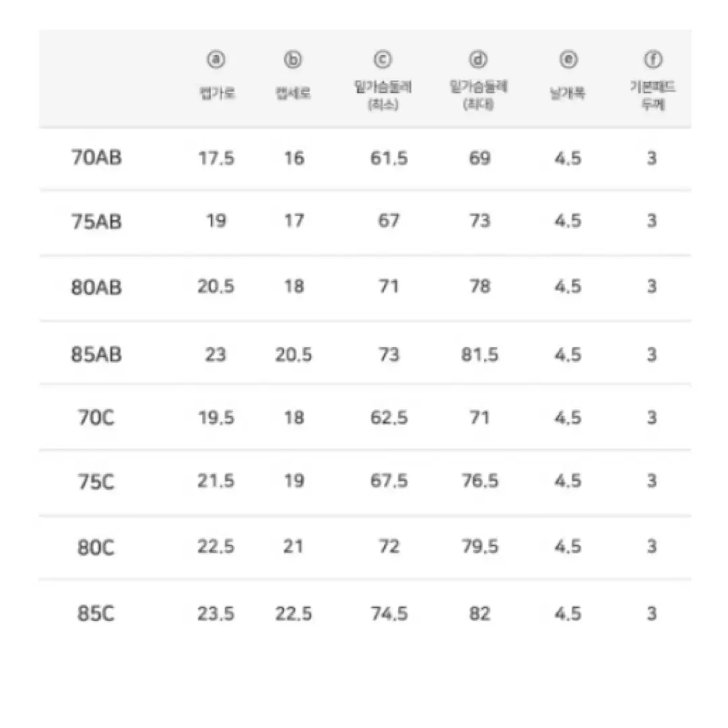Click the circled ⓕ column icon
The image size is (728, 728).
coord(653,59)
